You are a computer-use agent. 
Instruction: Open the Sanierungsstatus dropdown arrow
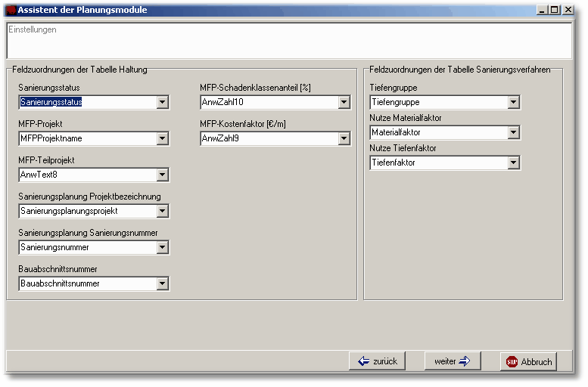(x=162, y=102)
